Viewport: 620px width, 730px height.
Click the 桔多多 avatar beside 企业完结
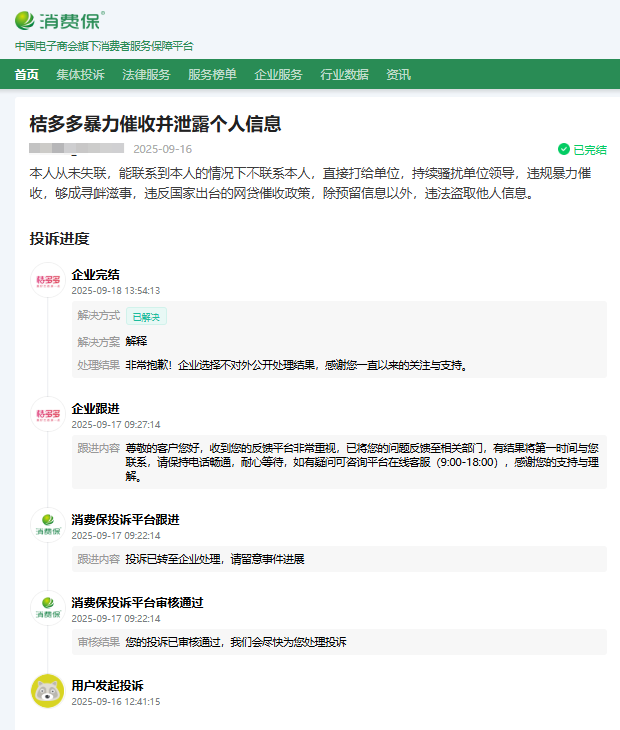pos(48,280)
